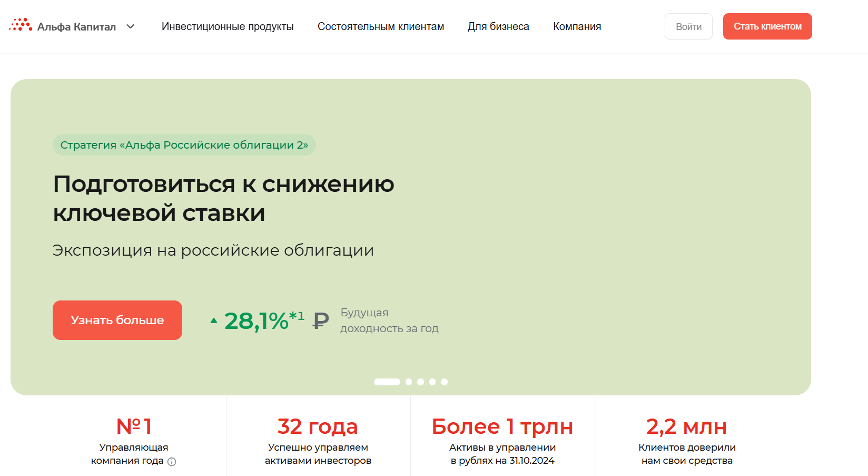This screenshot has width=868, height=476.
Task: Click the ruble sign icon
Action: tap(321, 320)
